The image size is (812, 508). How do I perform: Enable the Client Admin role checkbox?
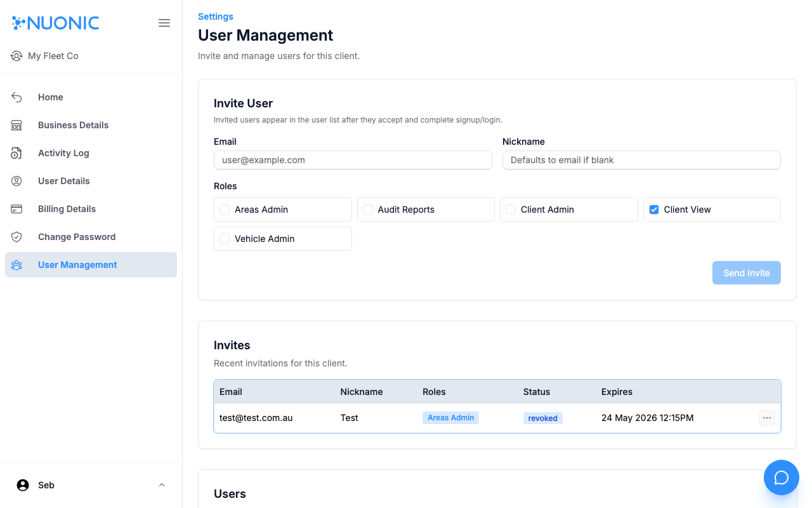pos(511,210)
